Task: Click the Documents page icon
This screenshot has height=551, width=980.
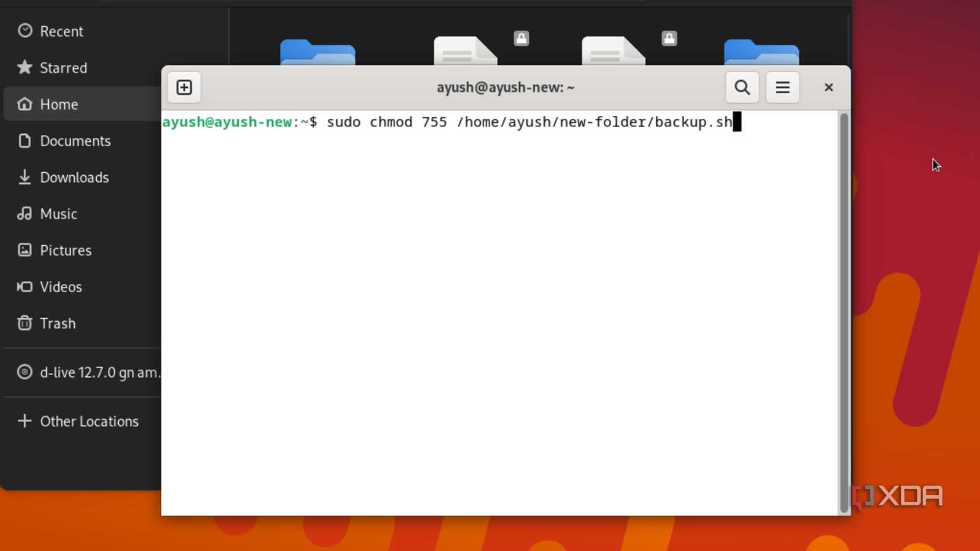Action: (24, 141)
